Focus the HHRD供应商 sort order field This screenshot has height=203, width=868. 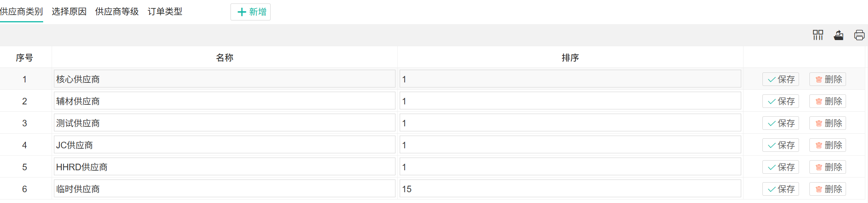[x=570, y=167]
